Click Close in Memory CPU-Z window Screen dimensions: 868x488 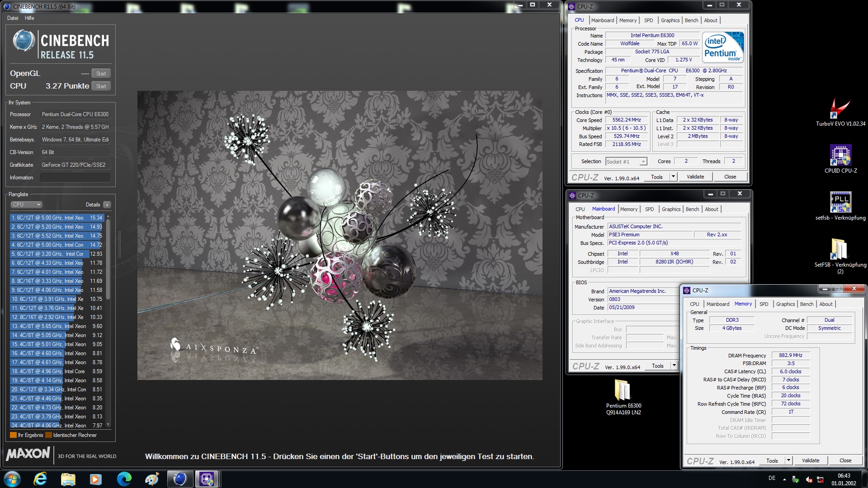point(845,460)
